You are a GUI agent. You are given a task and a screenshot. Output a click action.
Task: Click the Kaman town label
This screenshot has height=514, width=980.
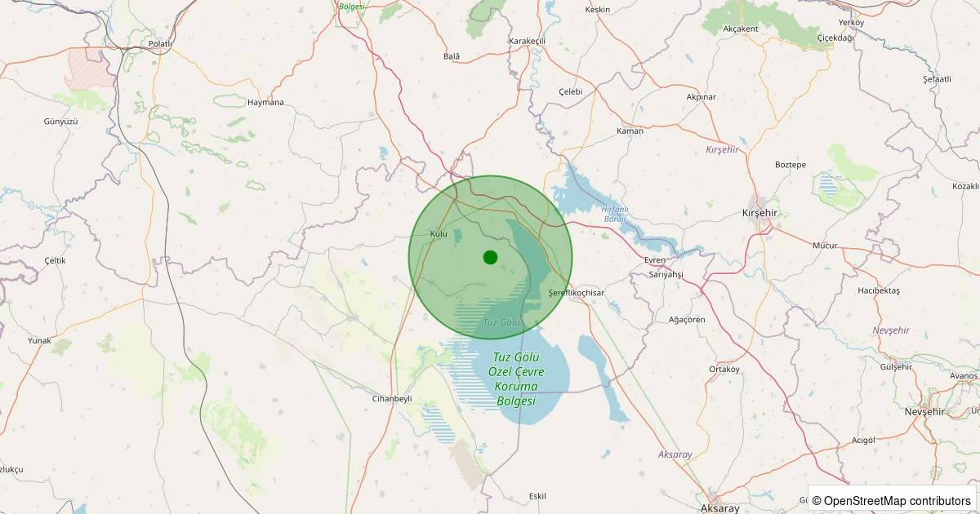pyautogui.click(x=630, y=131)
